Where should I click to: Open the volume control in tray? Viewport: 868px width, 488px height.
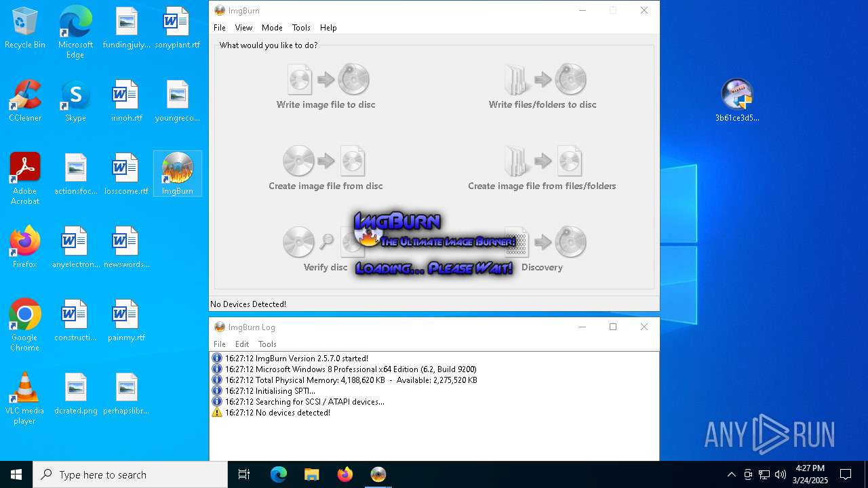[x=781, y=474]
